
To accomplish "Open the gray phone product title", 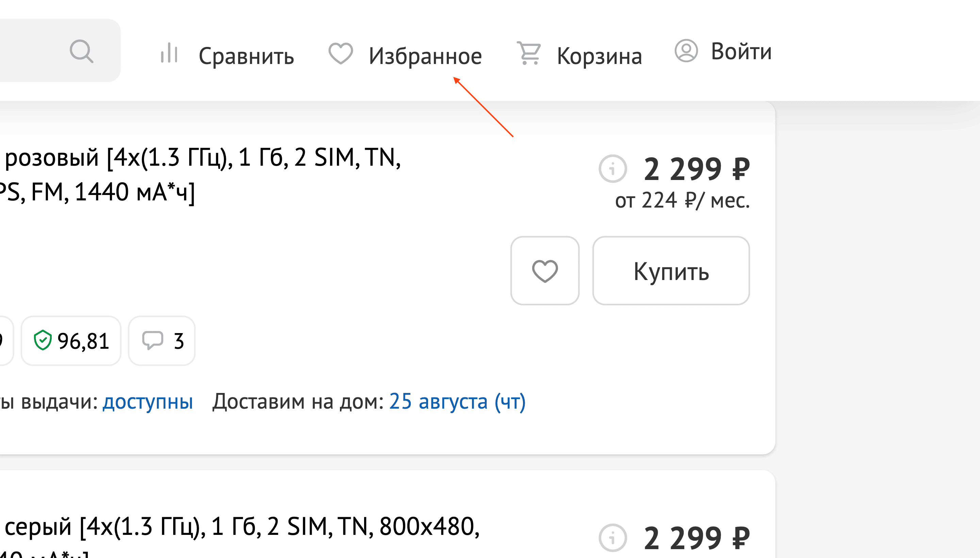I will tap(242, 527).
